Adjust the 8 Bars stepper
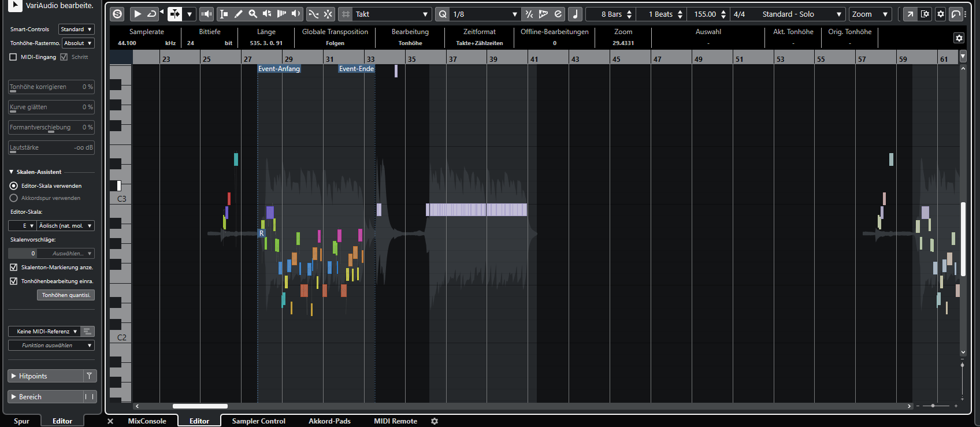The height and width of the screenshot is (427, 980). [x=629, y=14]
